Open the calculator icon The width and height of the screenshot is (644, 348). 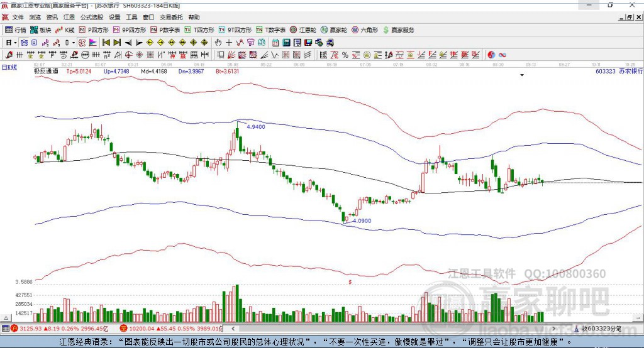click(x=286, y=43)
